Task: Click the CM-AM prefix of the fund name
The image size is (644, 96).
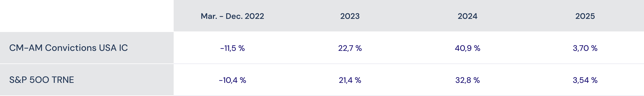Action: click(26, 48)
